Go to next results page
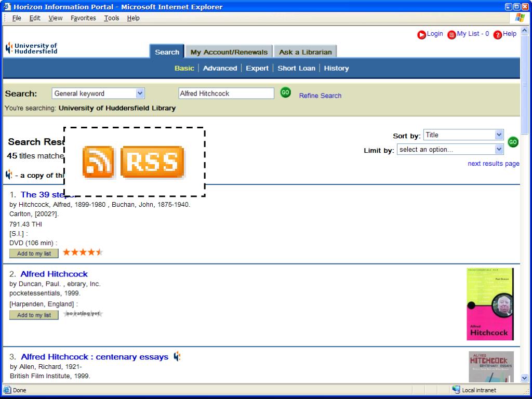 pyautogui.click(x=494, y=164)
